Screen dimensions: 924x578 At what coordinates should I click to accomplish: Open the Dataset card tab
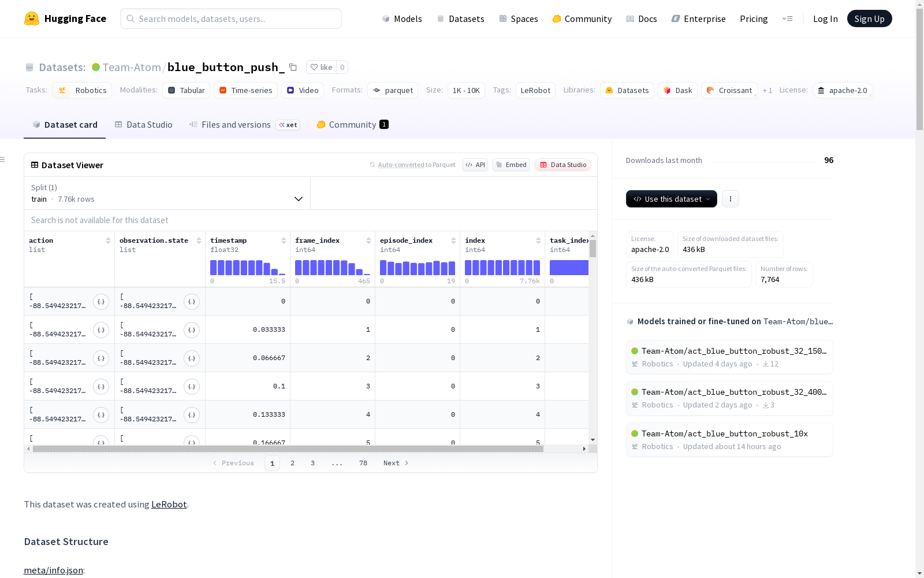(x=65, y=124)
